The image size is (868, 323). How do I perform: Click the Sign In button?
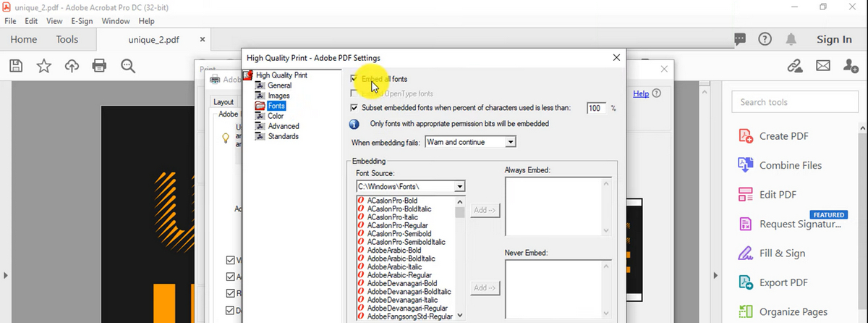(833, 39)
